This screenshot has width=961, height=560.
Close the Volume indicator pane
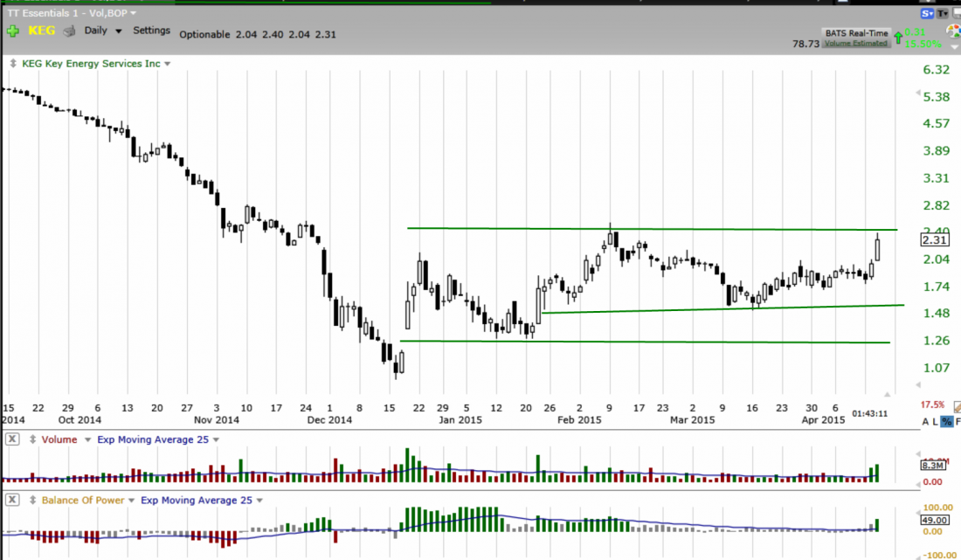[x=13, y=439]
